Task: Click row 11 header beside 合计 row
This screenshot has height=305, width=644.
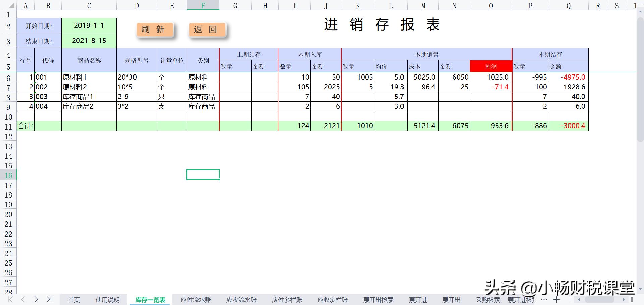Action: 9,126
